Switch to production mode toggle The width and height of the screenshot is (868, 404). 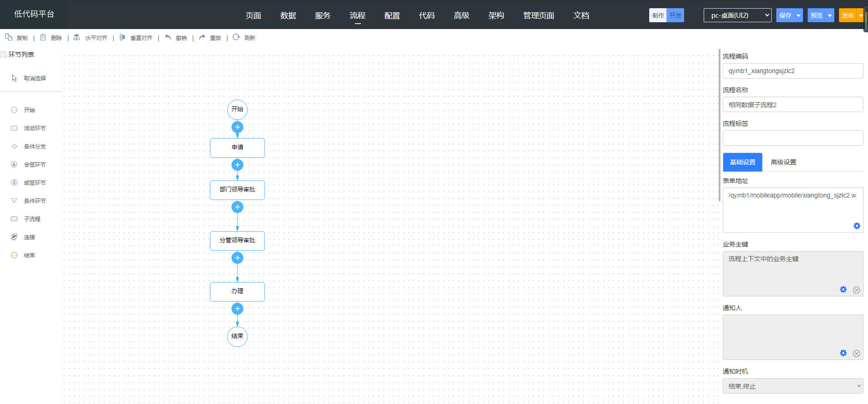pyautogui.click(x=658, y=15)
